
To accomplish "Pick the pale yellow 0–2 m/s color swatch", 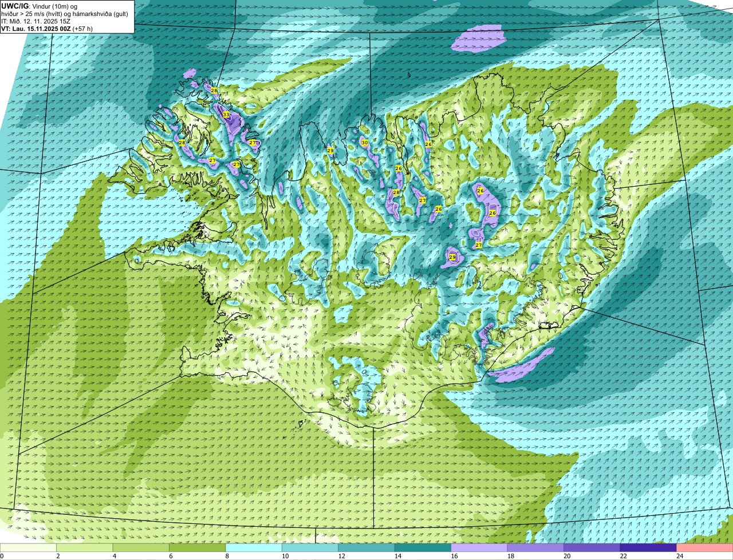I will pos(29,547).
